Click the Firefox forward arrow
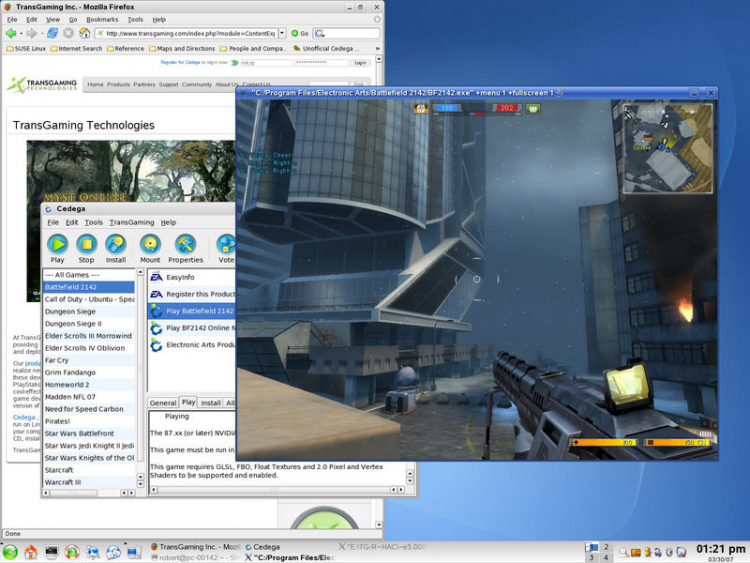Viewport: 750px width, 563px height. (32, 33)
